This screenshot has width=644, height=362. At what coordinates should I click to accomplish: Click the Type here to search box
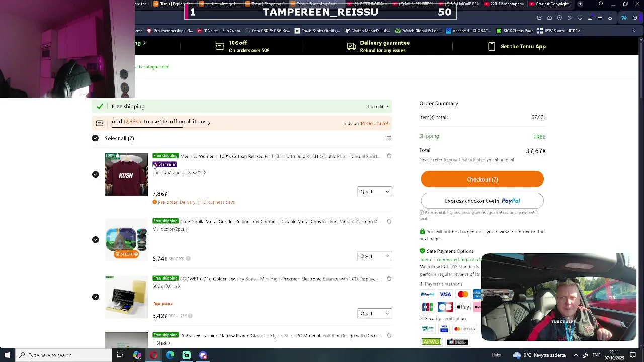coord(64,355)
